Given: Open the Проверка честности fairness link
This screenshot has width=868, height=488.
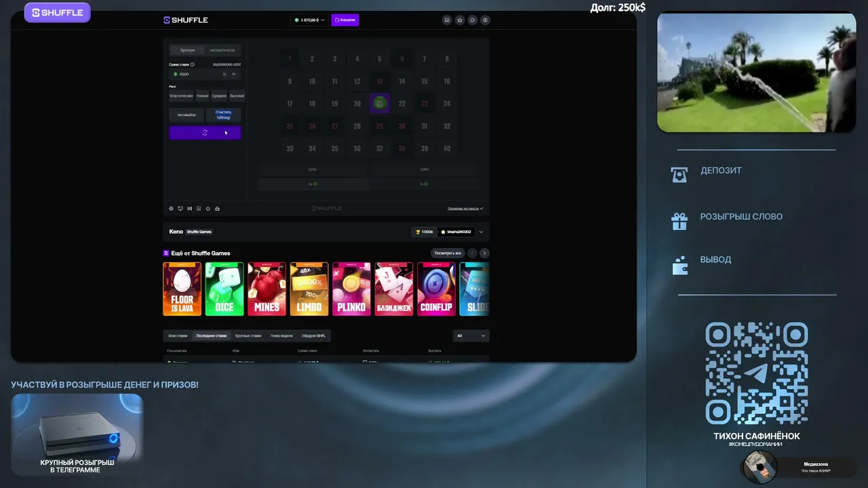Looking at the screenshot, I should click(465, 209).
